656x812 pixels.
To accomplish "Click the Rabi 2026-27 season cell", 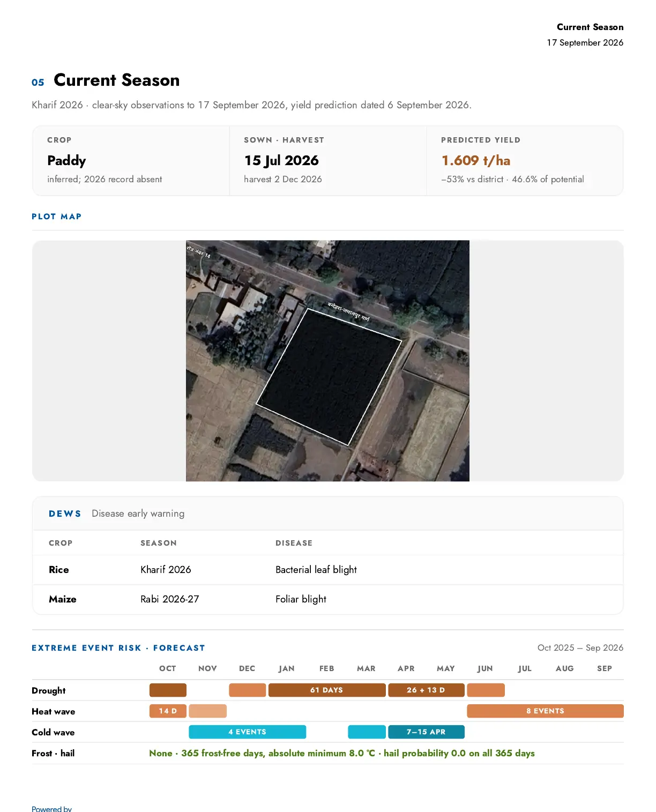I will click(170, 599).
